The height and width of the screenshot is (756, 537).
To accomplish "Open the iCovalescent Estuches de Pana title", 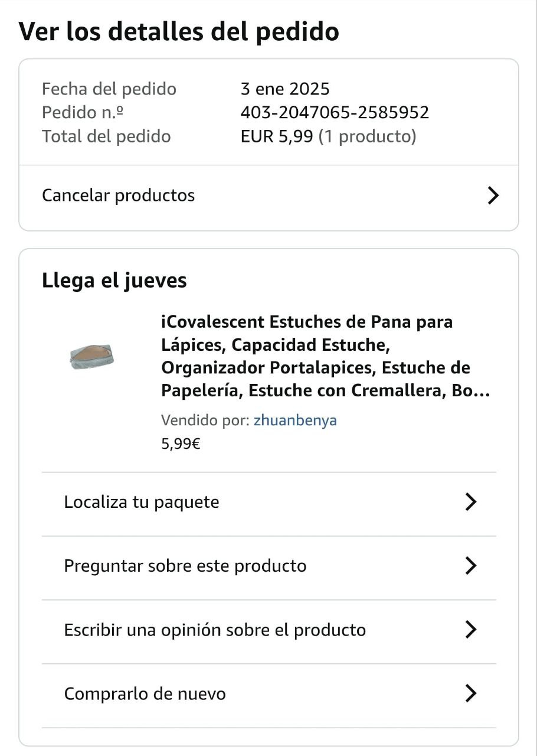I will [x=326, y=356].
